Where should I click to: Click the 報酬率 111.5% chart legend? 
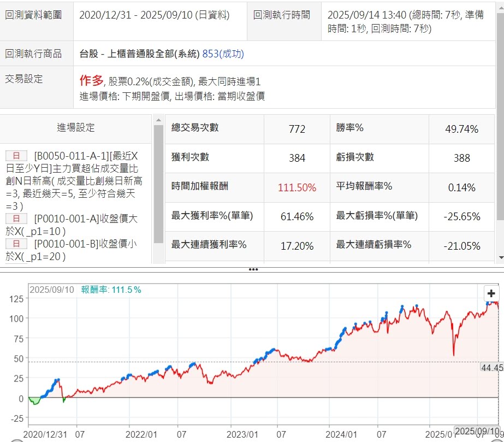(111, 290)
